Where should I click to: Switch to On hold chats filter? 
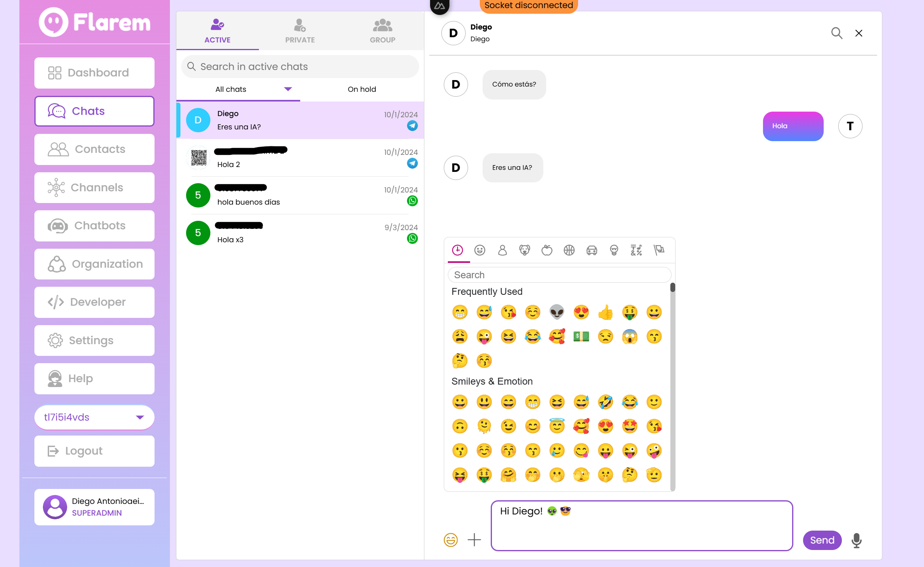click(362, 89)
